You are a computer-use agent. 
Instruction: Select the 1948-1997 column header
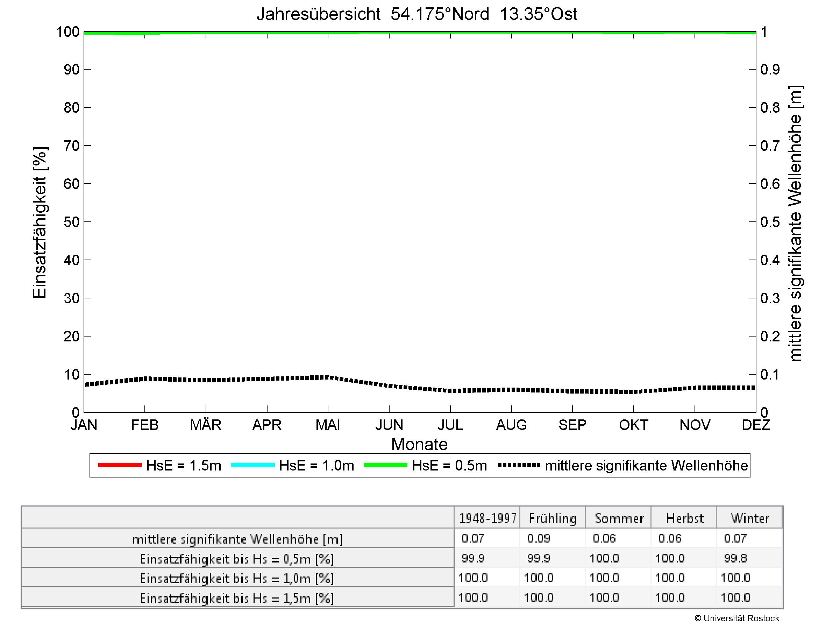(487, 518)
